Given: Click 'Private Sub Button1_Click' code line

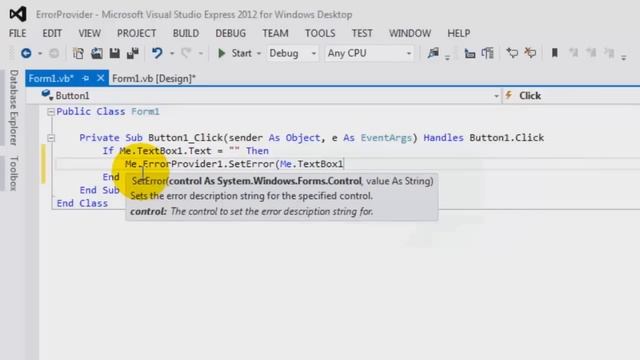Looking at the screenshot, I should [311, 138].
